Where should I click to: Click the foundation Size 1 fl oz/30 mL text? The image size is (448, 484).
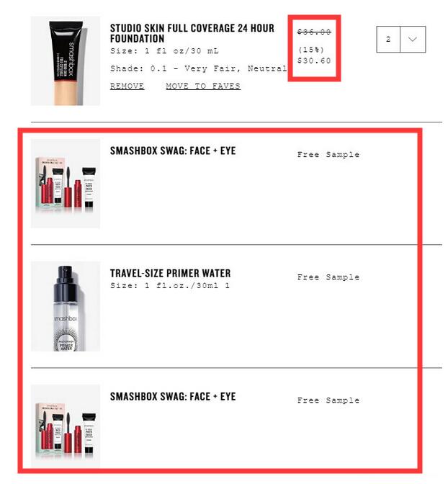tap(164, 51)
